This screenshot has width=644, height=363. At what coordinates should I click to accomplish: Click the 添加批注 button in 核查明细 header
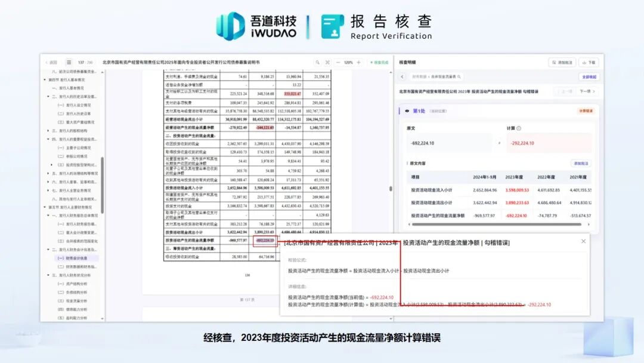562,63
